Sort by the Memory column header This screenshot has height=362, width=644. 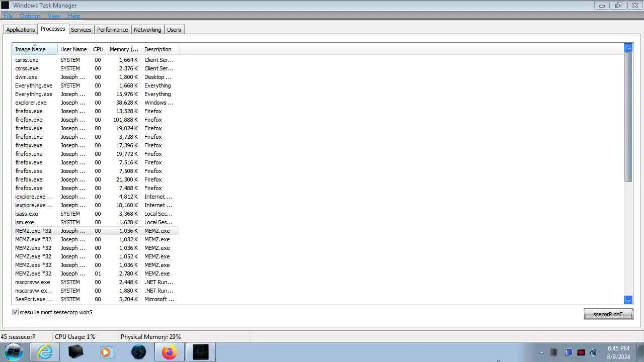click(124, 49)
